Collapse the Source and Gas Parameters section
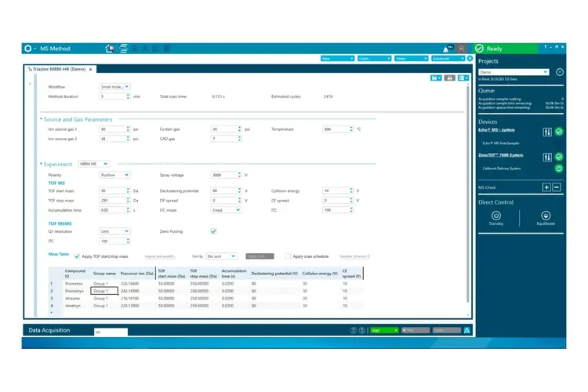This screenshot has width=588, height=392. point(40,120)
